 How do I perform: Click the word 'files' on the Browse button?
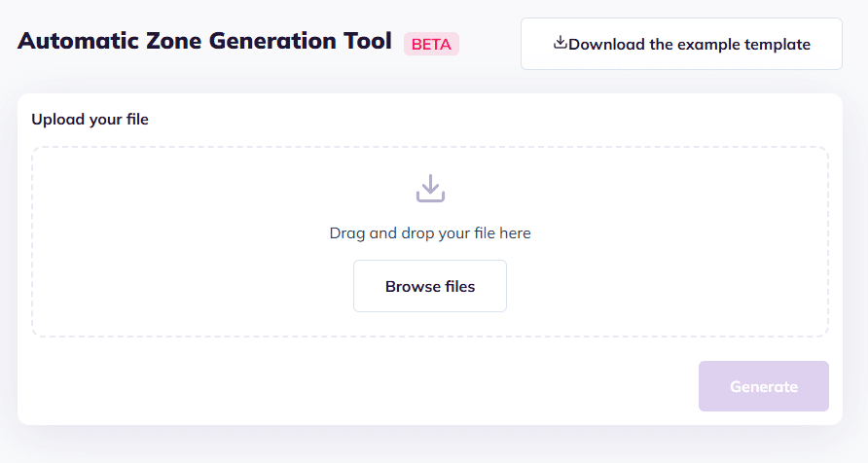pos(459,286)
